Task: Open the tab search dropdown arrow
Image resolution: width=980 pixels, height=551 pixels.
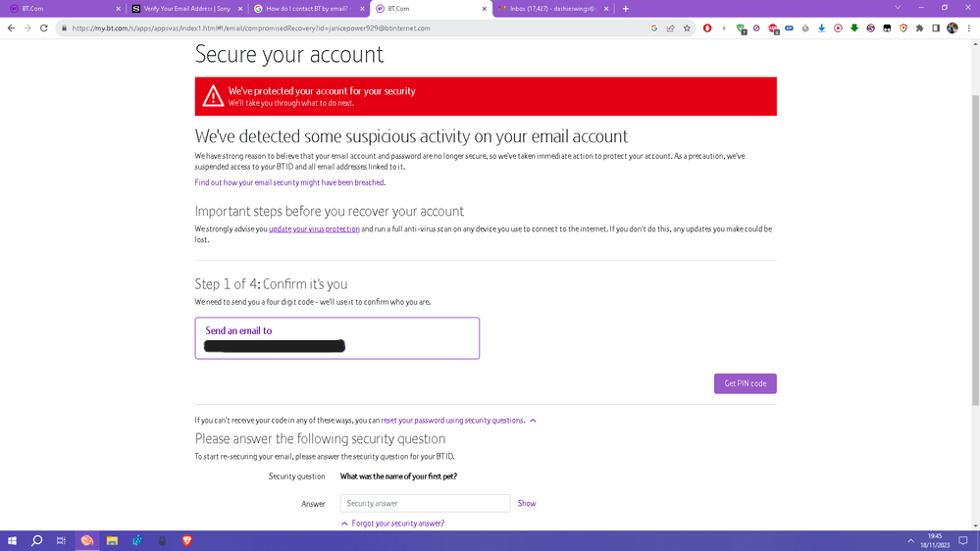Action: click(x=898, y=8)
